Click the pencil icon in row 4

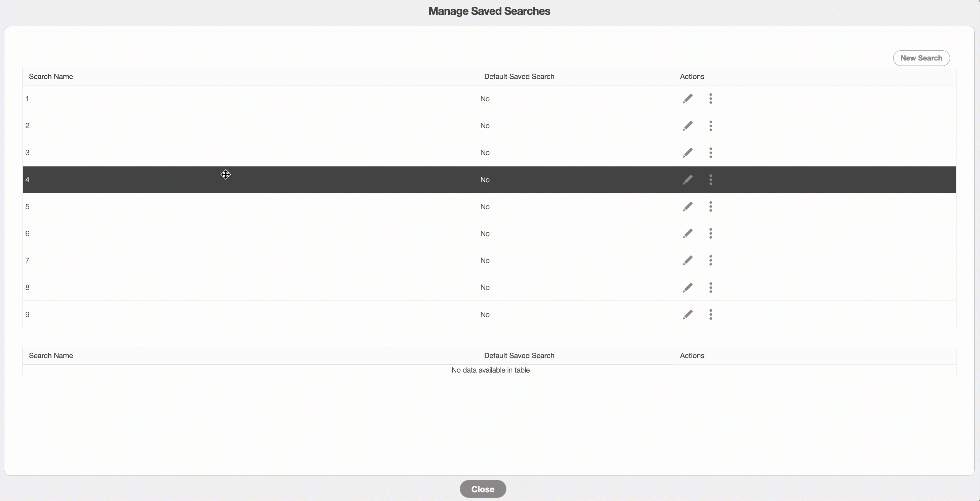pyautogui.click(x=688, y=180)
